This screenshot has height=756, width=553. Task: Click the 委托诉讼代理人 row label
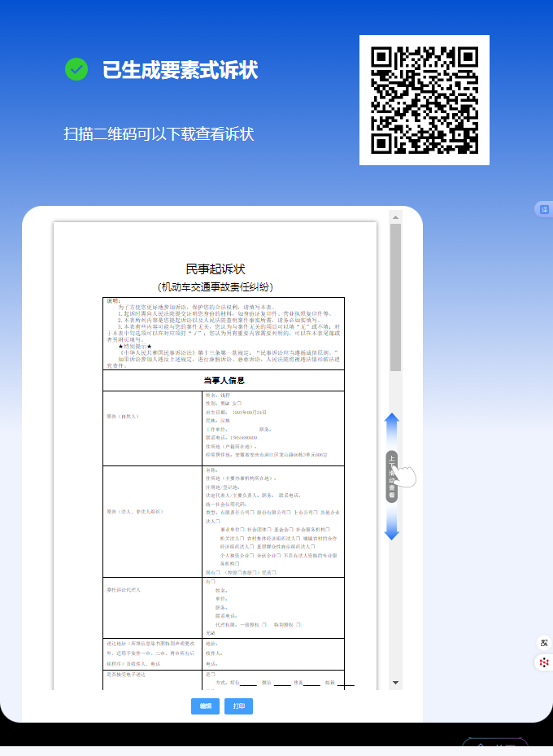(124, 590)
